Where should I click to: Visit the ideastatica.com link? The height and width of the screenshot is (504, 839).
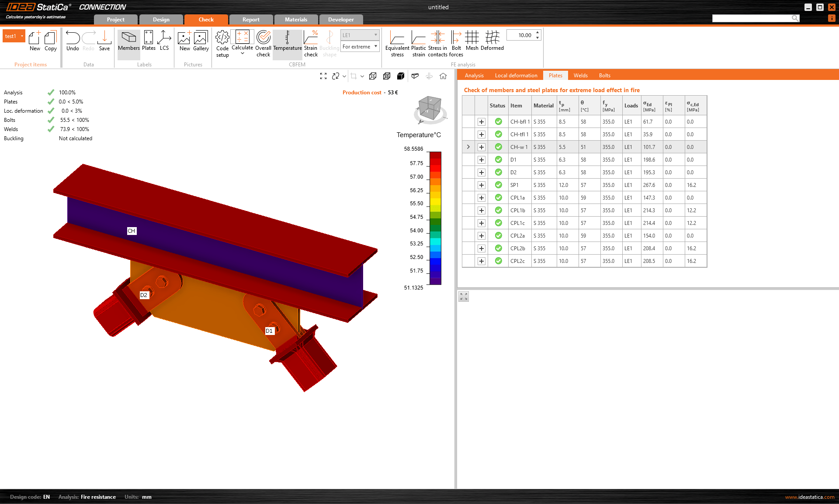[809, 497]
